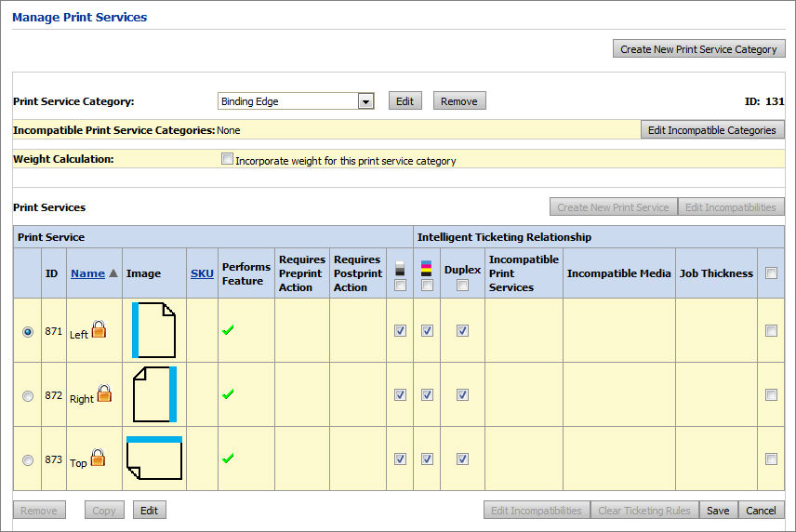Click the SKU column header link
Viewport: 796px width, 532px height.
(x=201, y=273)
